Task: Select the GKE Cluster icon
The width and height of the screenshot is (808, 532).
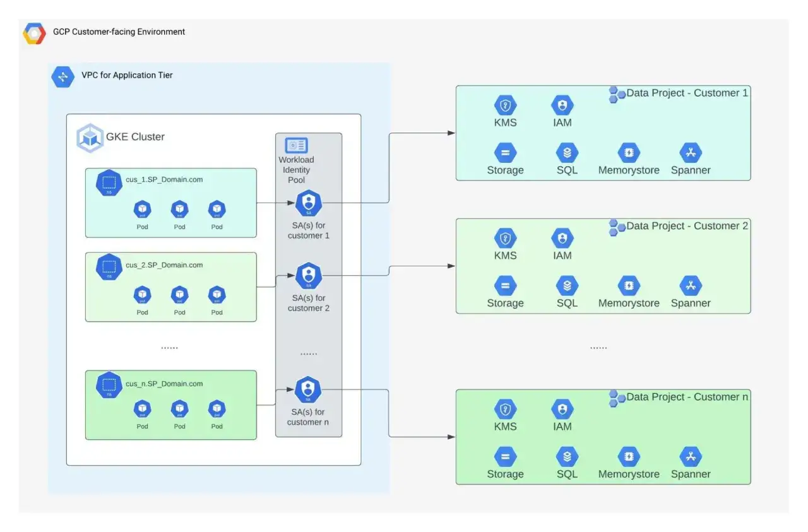Action: tap(90, 138)
